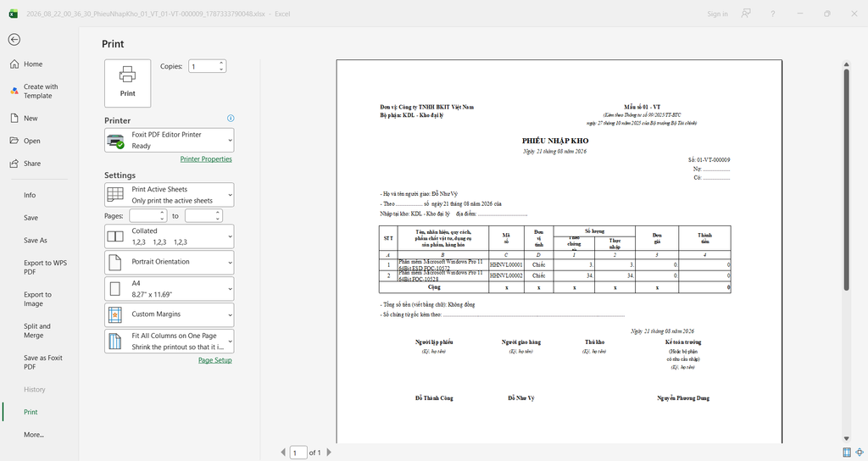868x461 pixels.
Task: Open Split and Merge option
Action: [x=37, y=330]
